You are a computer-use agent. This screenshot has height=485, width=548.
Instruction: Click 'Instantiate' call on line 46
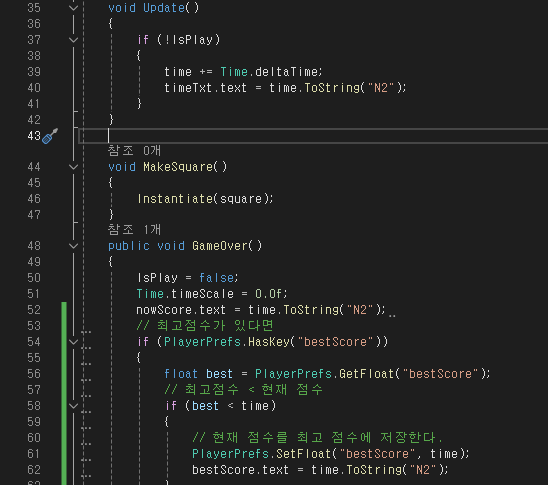point(175,199)
